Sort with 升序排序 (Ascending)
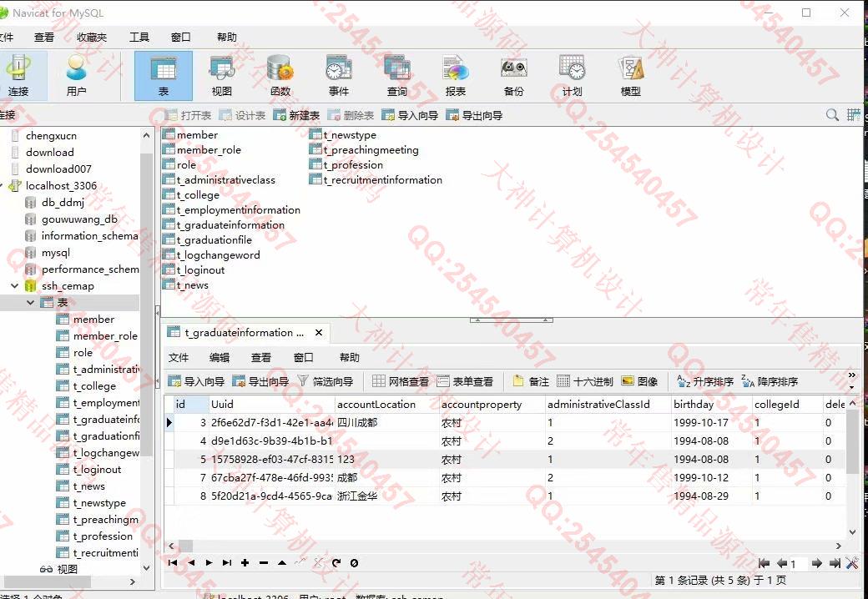 pyautogui.click(x=705, y=381)
